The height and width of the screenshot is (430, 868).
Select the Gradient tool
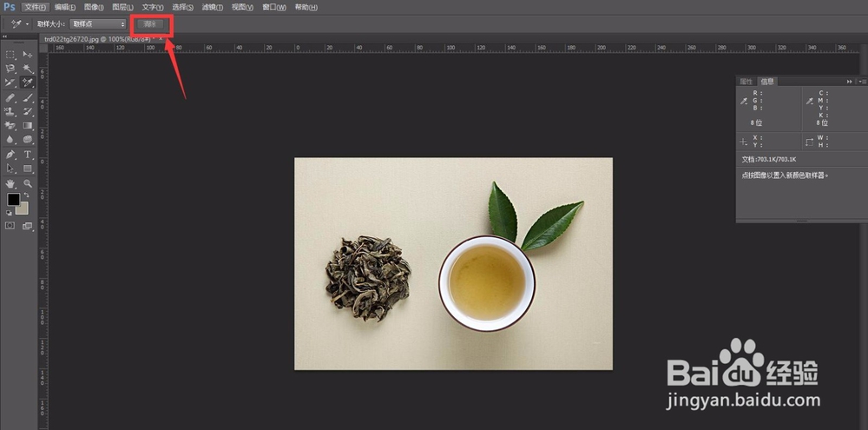[x=27, y=125]
